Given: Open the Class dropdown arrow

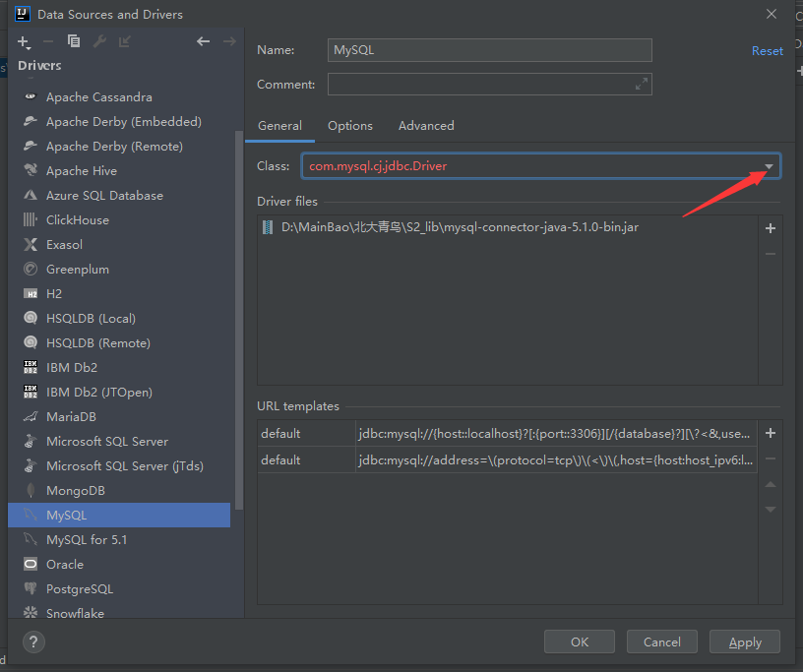Looking at the screenshot, I should point(769,166).
